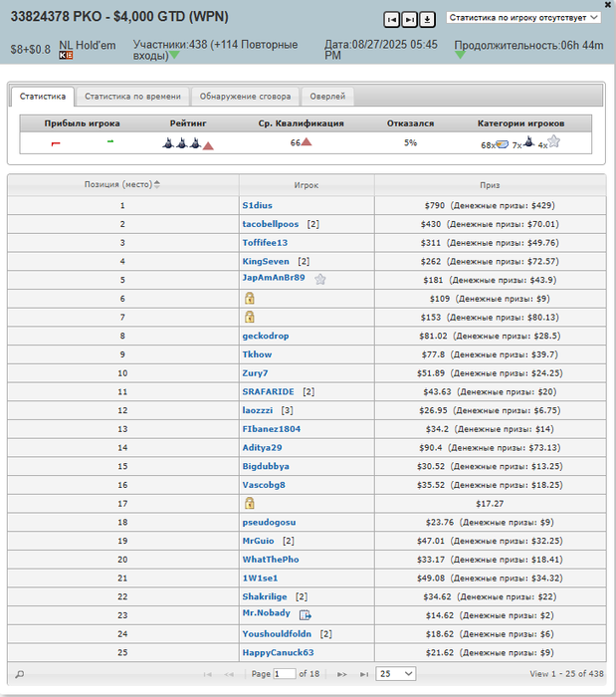Click the page number input field

click(x=285, y=674)
